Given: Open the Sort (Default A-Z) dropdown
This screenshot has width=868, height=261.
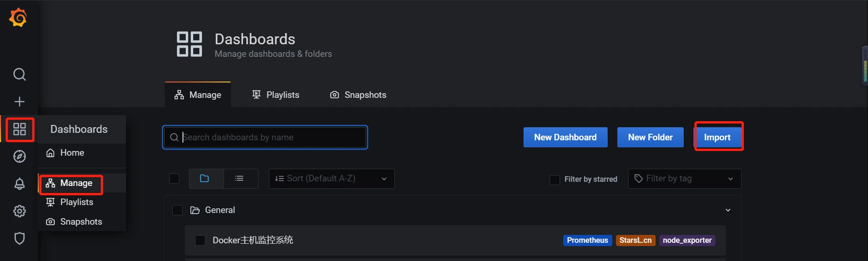Looking at the screenshot, I should tap(331, 179).
